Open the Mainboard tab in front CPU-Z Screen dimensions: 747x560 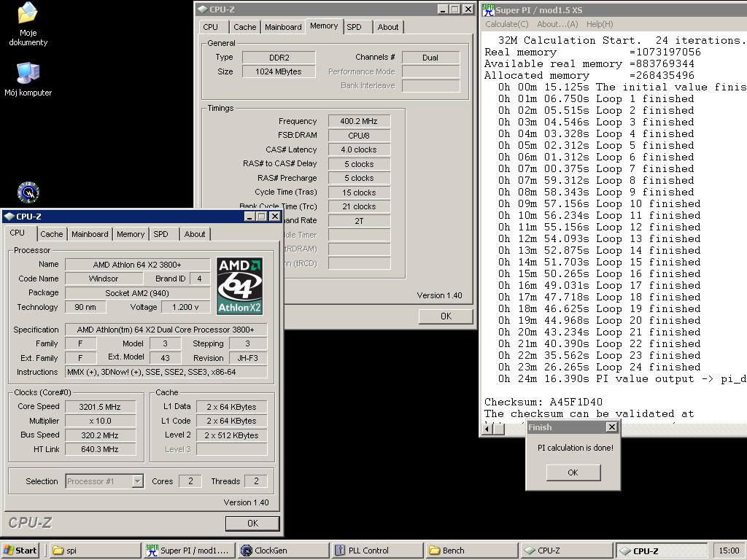(x=90, y=234)
